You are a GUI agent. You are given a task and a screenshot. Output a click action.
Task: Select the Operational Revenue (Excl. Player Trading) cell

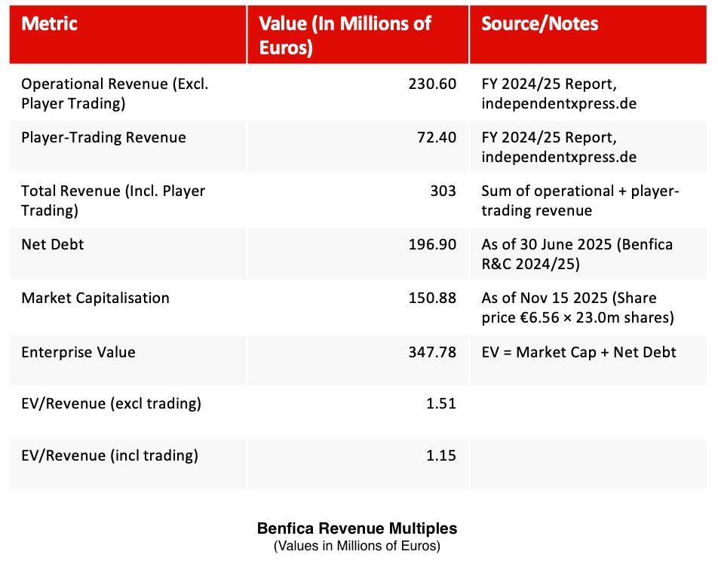[115, 93]
